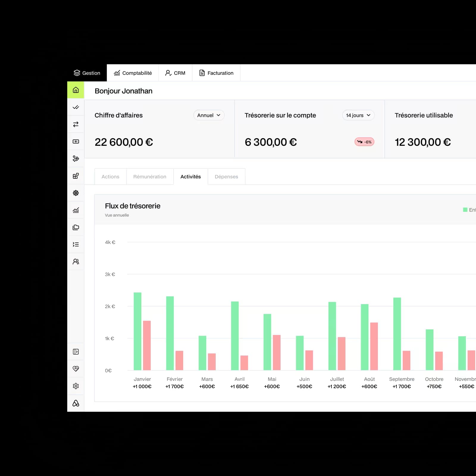
Task: Click the Septembre +1 700€ label
Action: tap(402, 386)
